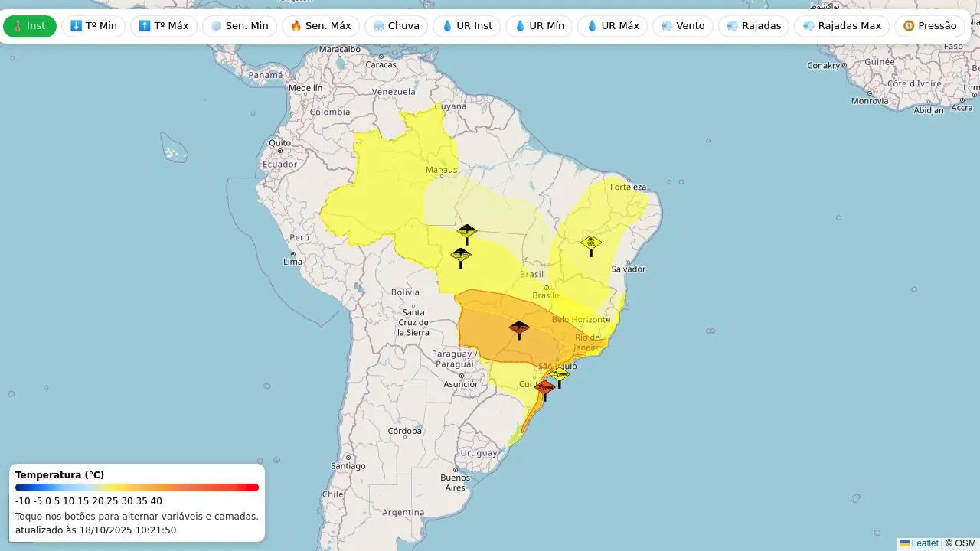Screen dimensions: 980x551
Task: Open the Leaflet attribution link
Action: pos(924,543)
